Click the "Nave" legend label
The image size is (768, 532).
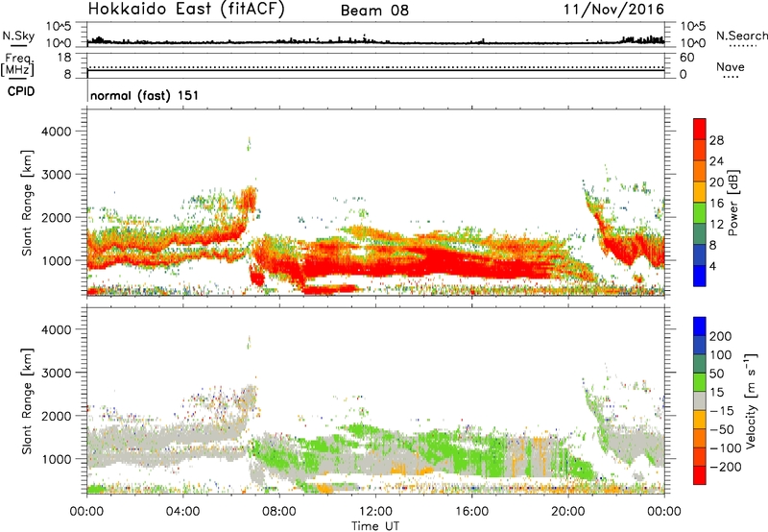[x=731, y=66]
